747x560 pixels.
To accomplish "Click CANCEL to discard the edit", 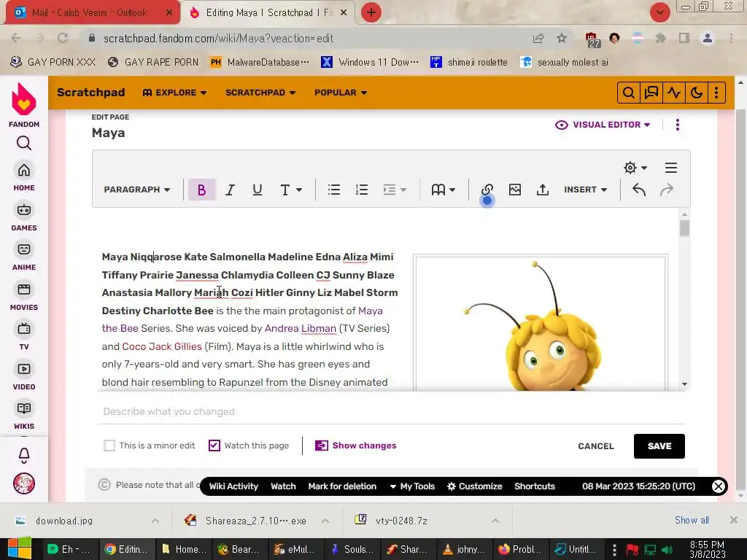I will pyautogui.click(x=596, y=446).
